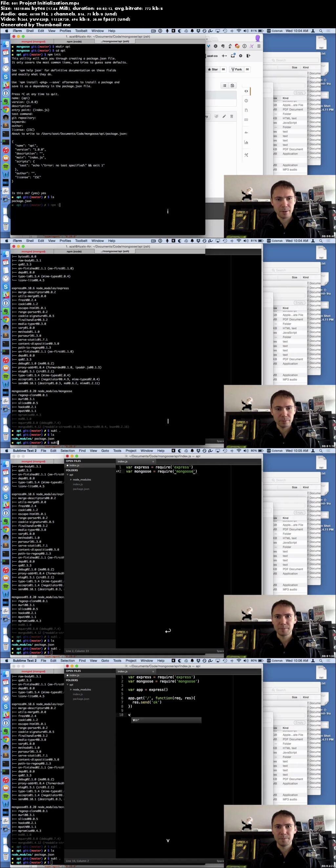
Task: Open Spotify dock icon in npm install output frame
Action: point(6,377)
